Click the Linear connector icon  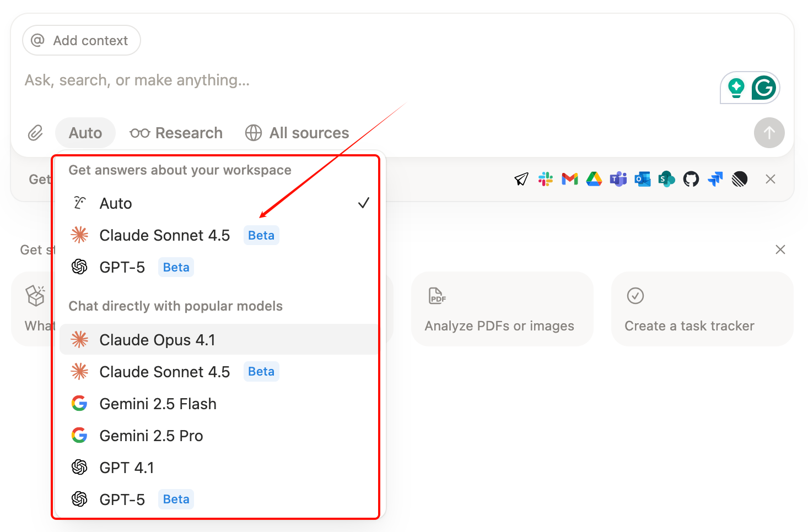pyautogui.click(x=739, y=179)
